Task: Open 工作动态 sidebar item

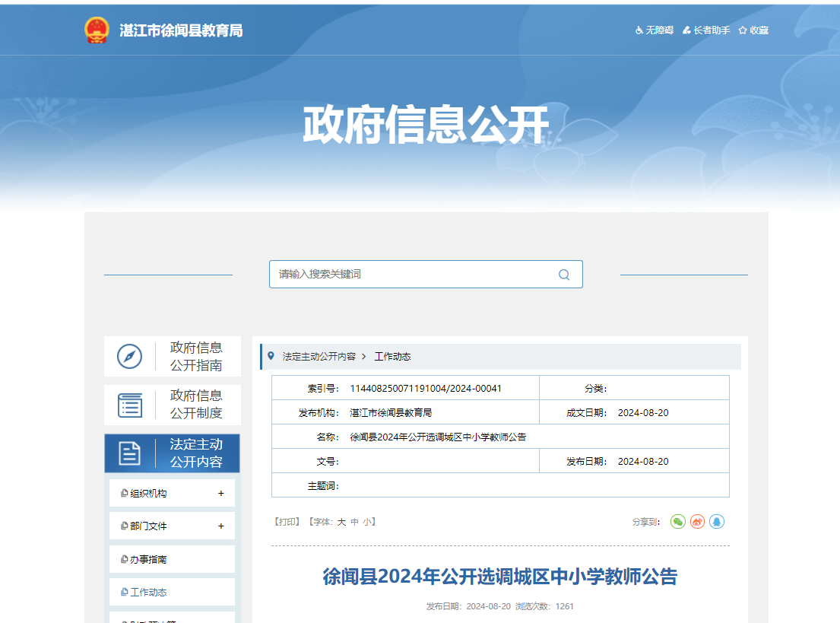Action: coord(172,592)
